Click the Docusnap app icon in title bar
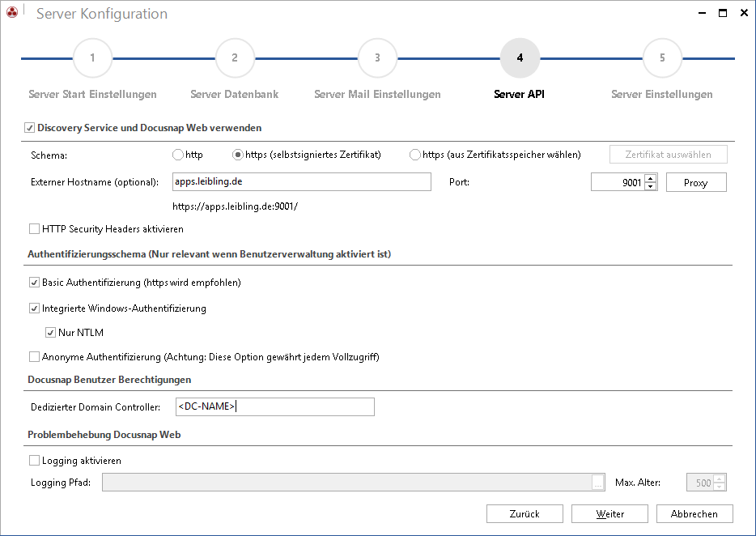The height and width of the screenshot is (536, 756). (x=12, y=12)
